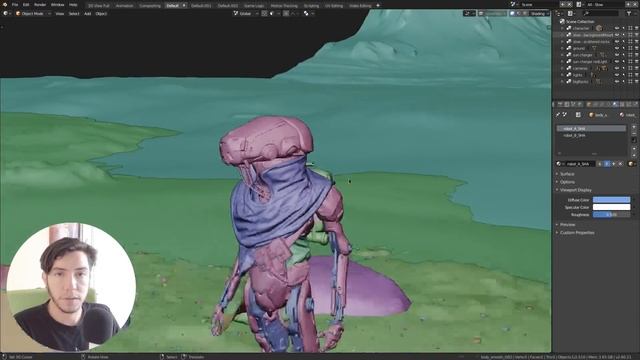Open the viewport Add menu
The height and width of the screenshot is (360, 640).
(x=87, y=13)
